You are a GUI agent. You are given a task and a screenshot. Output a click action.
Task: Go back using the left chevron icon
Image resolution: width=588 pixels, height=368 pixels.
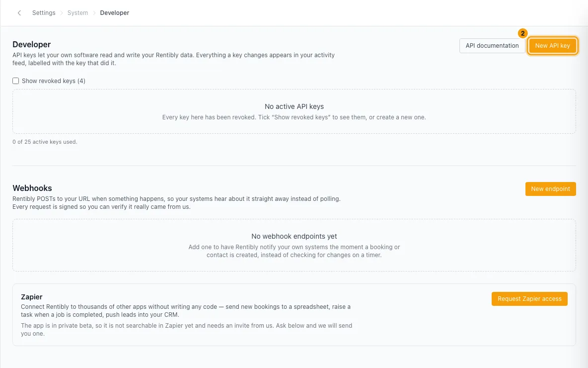click(x=19, y=13)
